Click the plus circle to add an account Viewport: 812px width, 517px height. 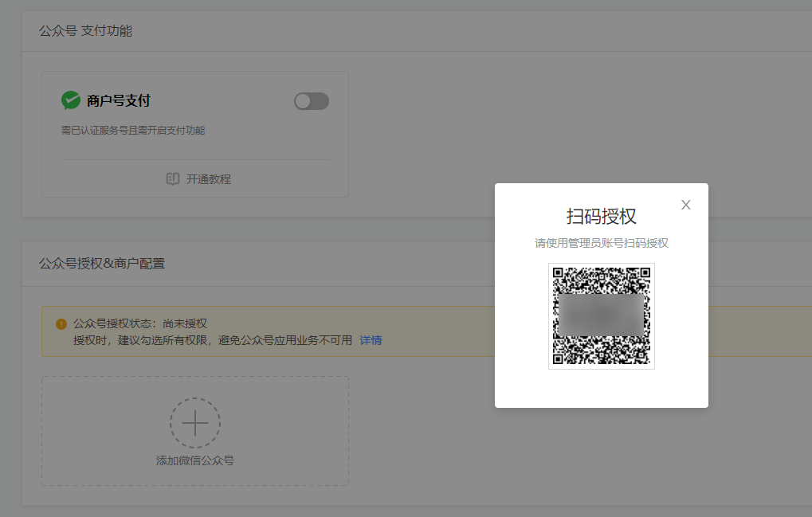point(195,423)
